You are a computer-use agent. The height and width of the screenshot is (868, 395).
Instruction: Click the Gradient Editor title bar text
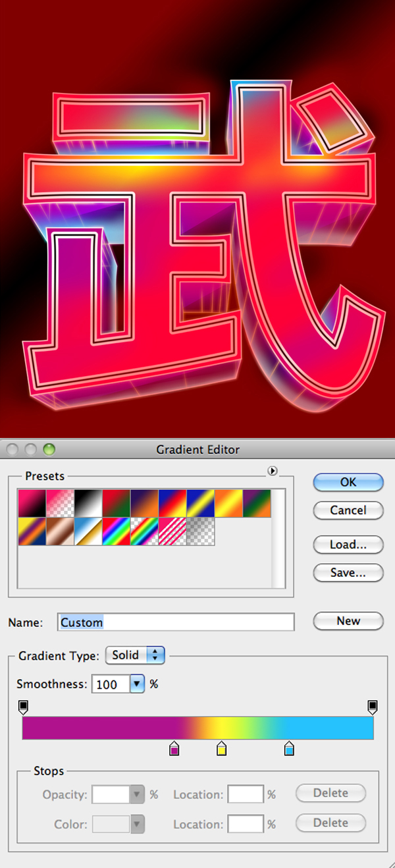(x=198, y=450)
